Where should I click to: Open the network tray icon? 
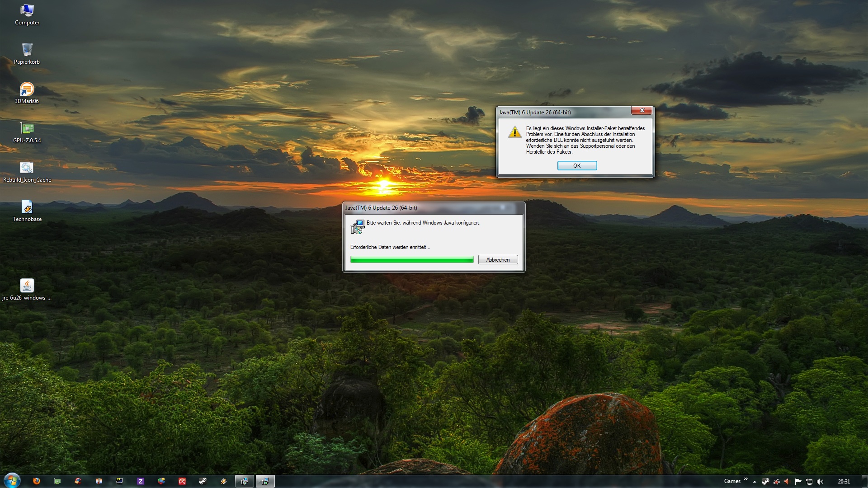809,482
